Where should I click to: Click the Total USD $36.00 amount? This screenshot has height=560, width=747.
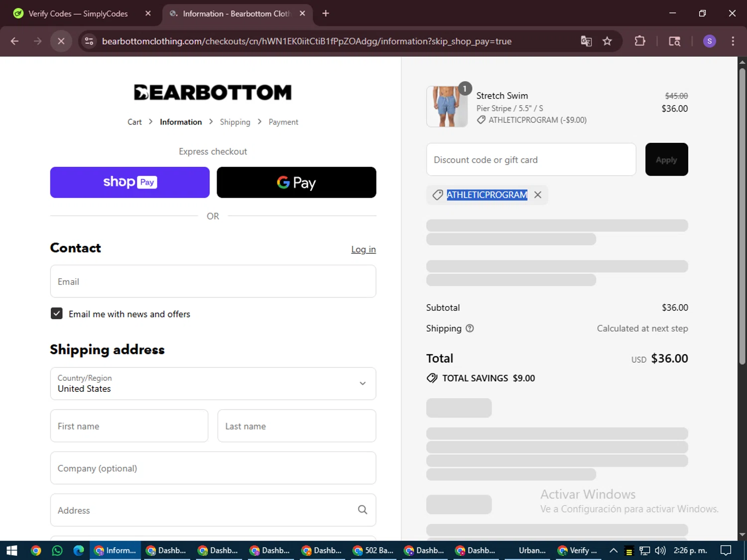pos(669,358)
